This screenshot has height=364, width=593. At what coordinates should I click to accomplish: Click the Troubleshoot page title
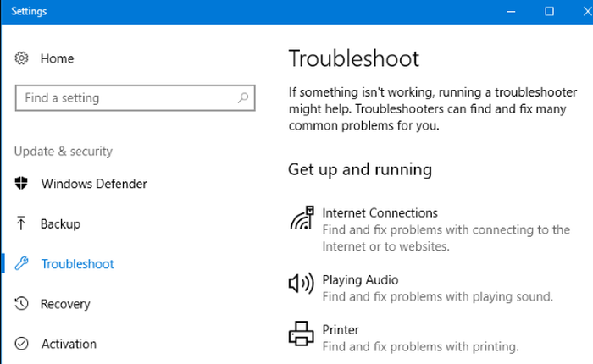[x=354, y=58]
